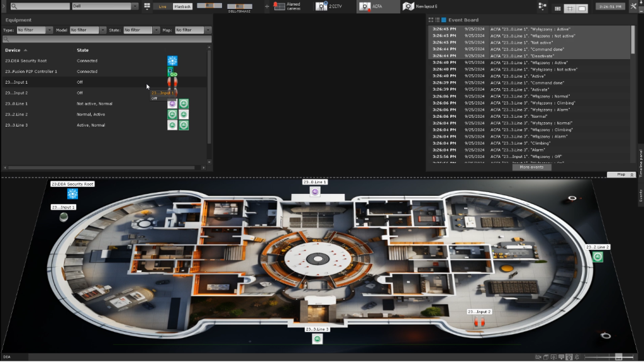The width and height of the screenshot is (644, 362).
Task: Open the Type filter dropdown
Action: tap(30, 30)
